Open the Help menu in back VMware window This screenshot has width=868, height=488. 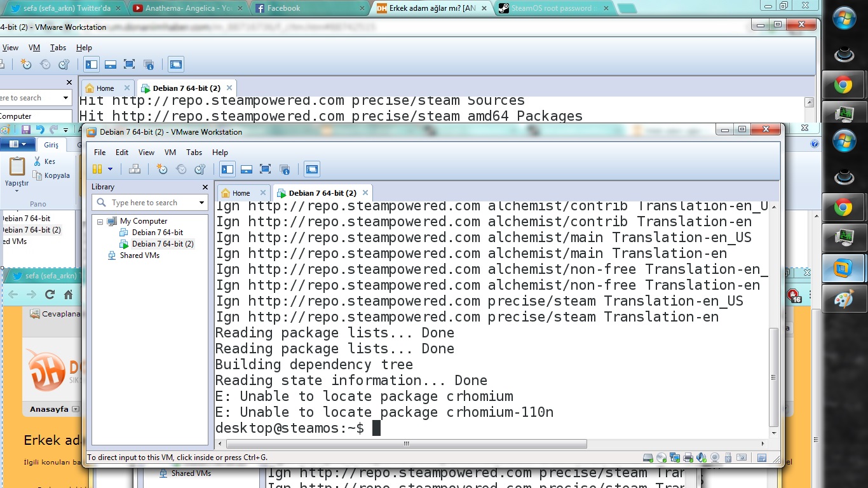(x=84, y=48)
